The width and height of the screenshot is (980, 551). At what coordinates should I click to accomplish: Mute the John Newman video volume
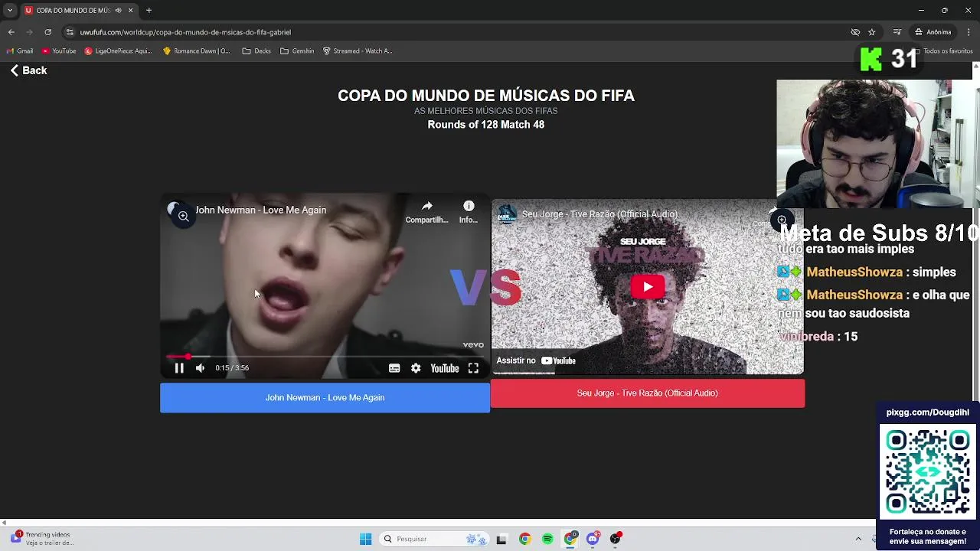pyautogui.click(x=200, y=368)
